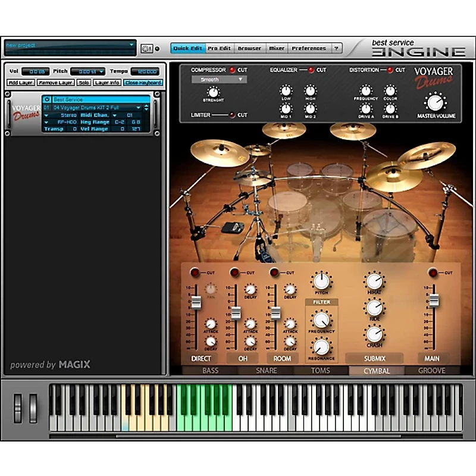Select the GROOVE tab
Viewport: 476px width, 476px height.
433,370
